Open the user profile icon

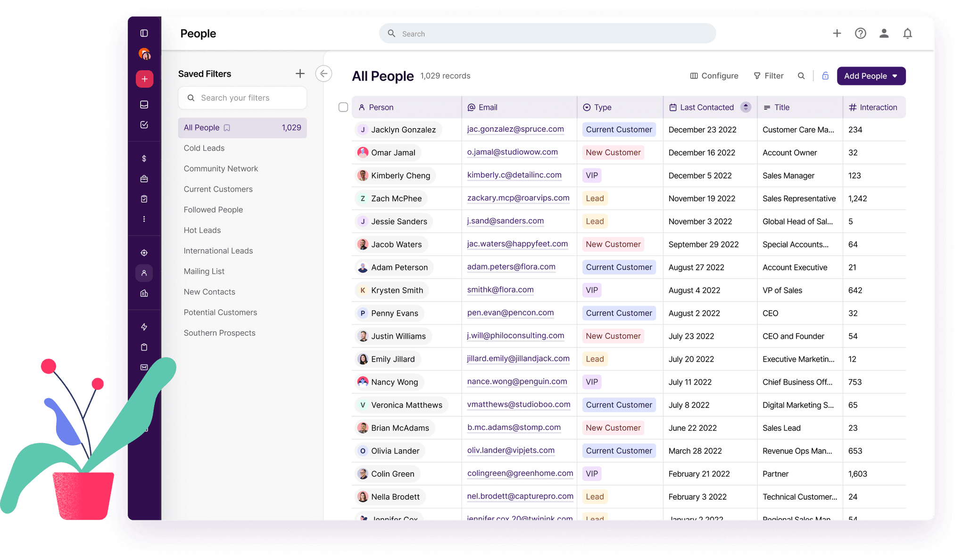(884, 33)
